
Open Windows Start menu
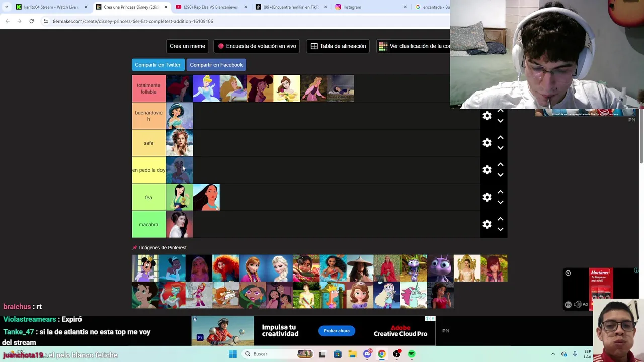232,354
